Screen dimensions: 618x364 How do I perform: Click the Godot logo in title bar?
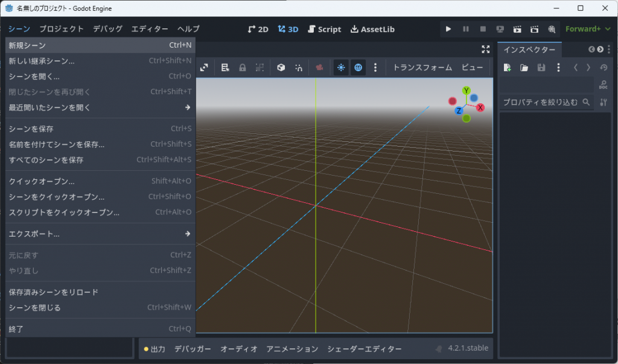(8, 8)
